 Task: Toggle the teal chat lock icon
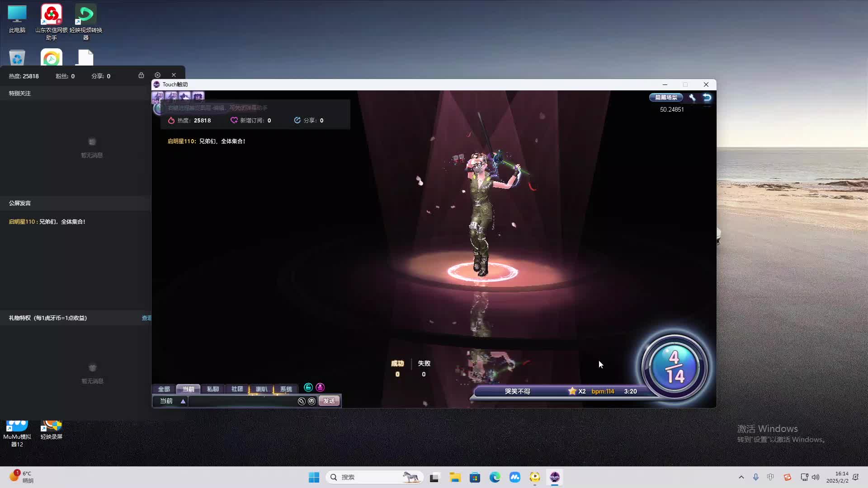coord(308,388)
